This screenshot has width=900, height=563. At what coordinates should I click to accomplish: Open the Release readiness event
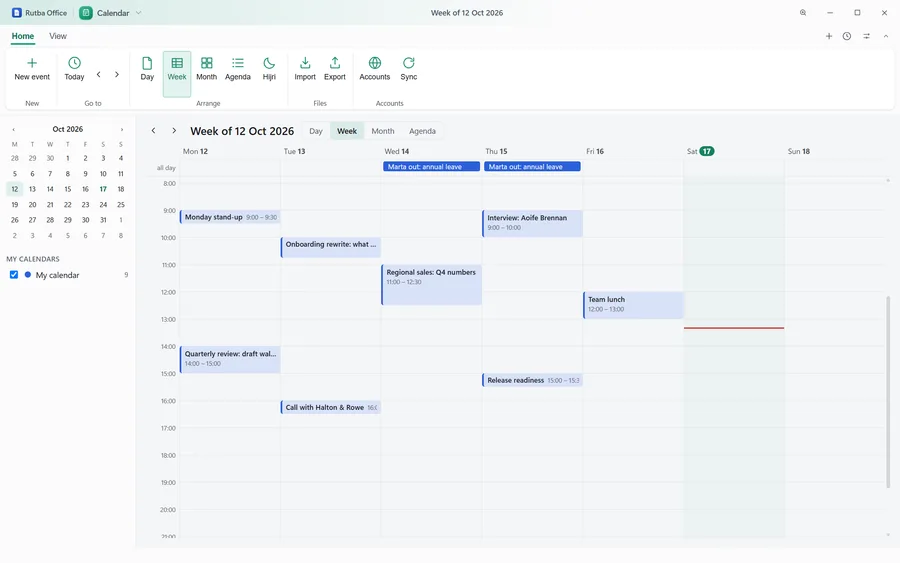tap(533, 380)
